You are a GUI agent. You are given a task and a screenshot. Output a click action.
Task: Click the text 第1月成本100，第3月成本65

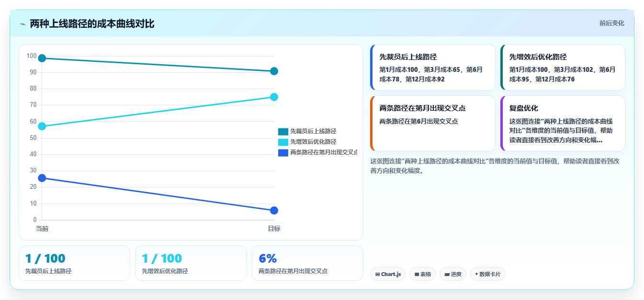[x=420, y=69]
